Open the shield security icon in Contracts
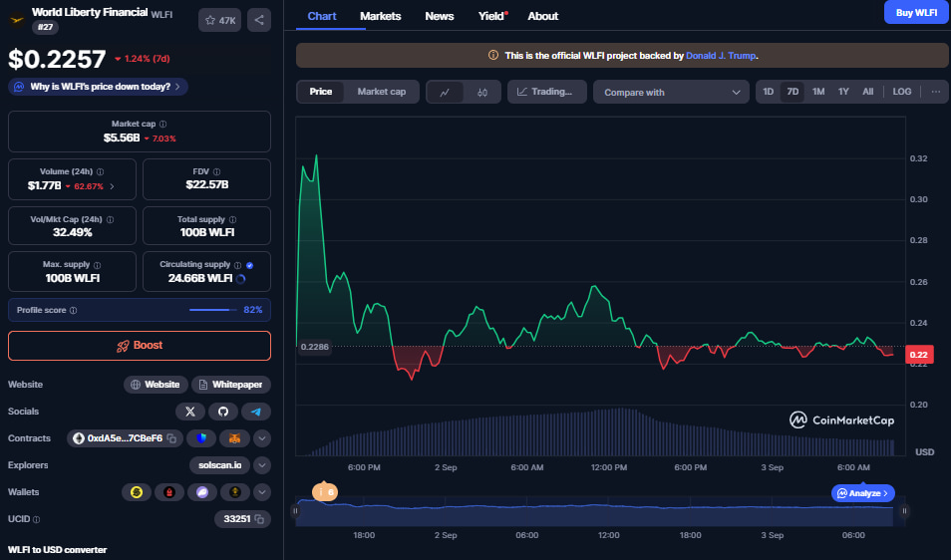This screenshot has height=560, width=951. pyautogui.click(x=201, y=438)
